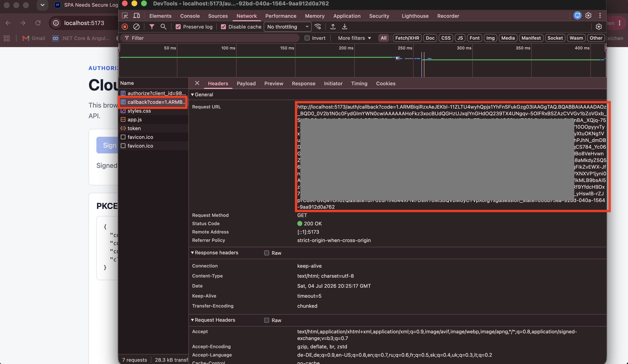
Task: Reload the browser page
Action: tap(38, 23)
